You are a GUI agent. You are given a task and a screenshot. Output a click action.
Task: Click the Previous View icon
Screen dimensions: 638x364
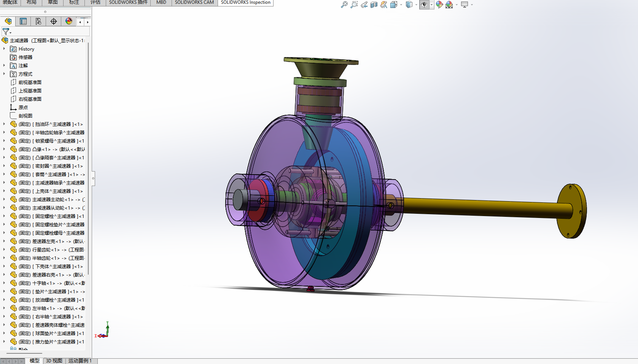(x=364, y=5)
